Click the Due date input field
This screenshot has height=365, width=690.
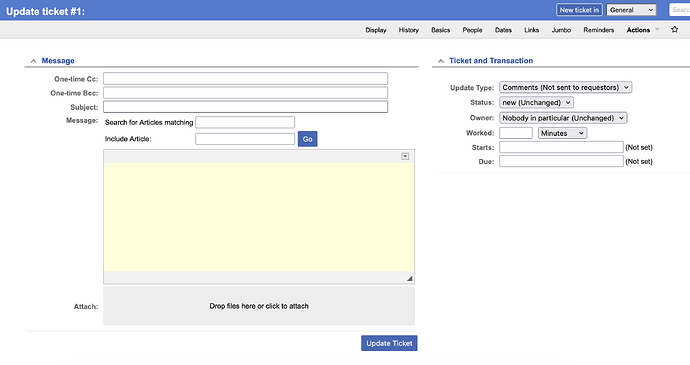[x=561, y=161]
